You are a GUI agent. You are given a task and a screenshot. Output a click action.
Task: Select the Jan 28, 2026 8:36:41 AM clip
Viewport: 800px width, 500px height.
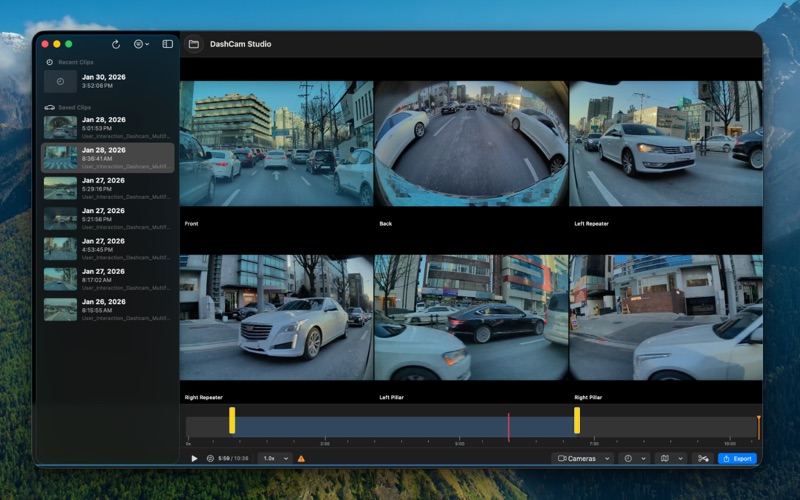click(108, 158)
